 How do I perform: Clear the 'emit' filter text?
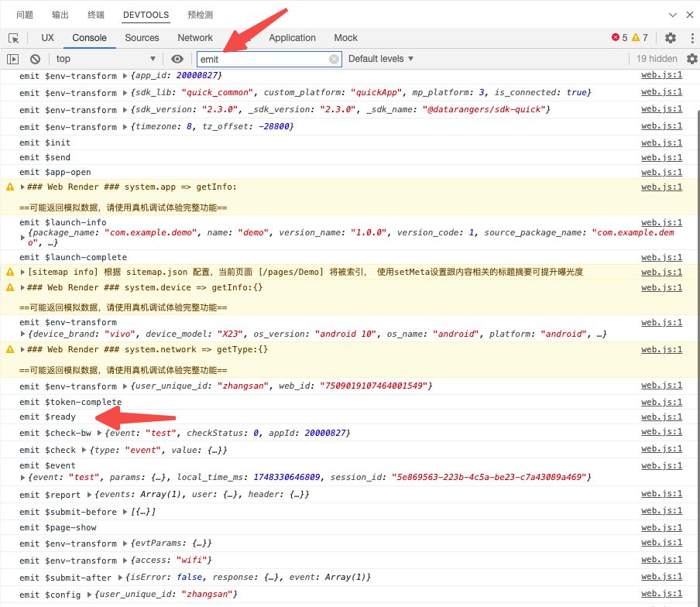click(334, 59)
